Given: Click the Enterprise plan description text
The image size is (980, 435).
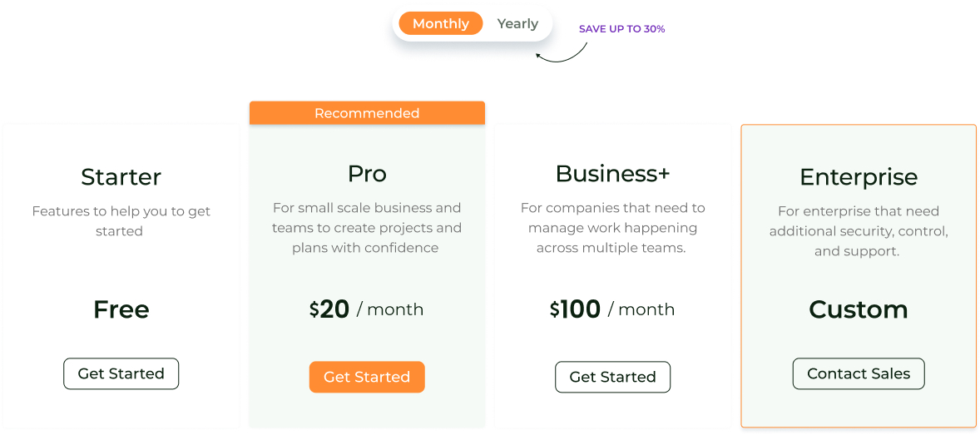Looking at the screenshot, I should 859,231.
